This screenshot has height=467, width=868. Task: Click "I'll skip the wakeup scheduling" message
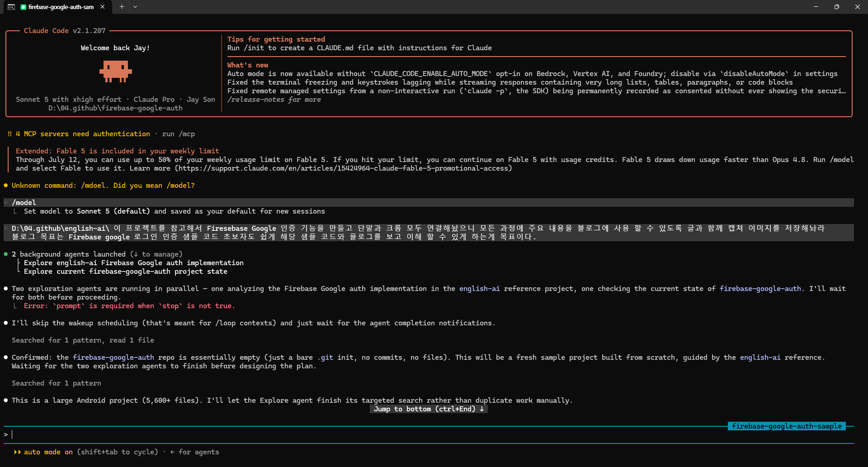[253, 323]
